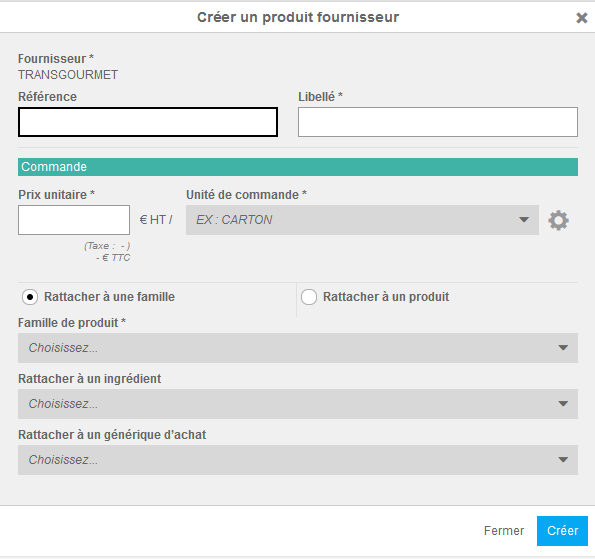Screen dimensions: 595x559
Task: Close the dialog with the X icon
Action: tap(581, 17)
